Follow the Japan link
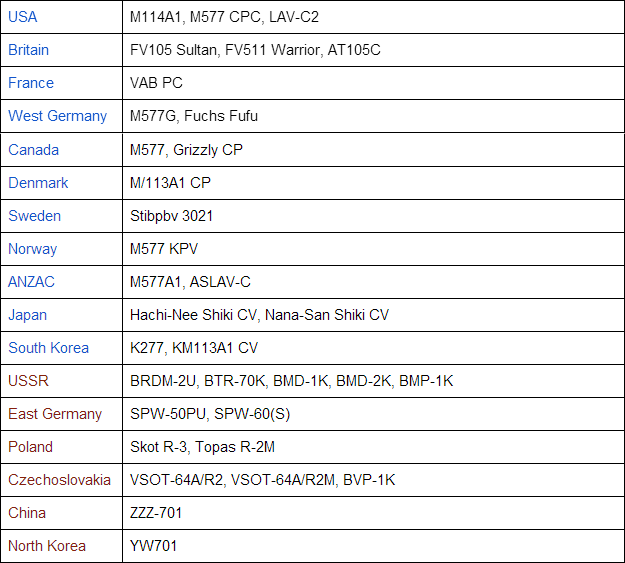Viewport: 625px width, 563px height. click(x=28, y=315)
